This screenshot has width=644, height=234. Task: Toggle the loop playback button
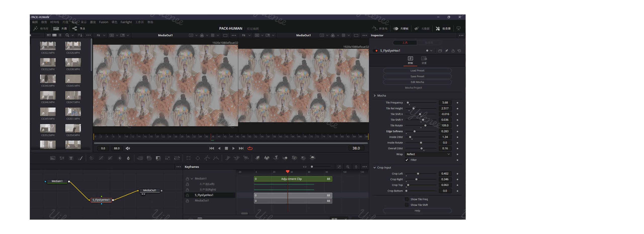pyautogui.click(x=250, y=148)
